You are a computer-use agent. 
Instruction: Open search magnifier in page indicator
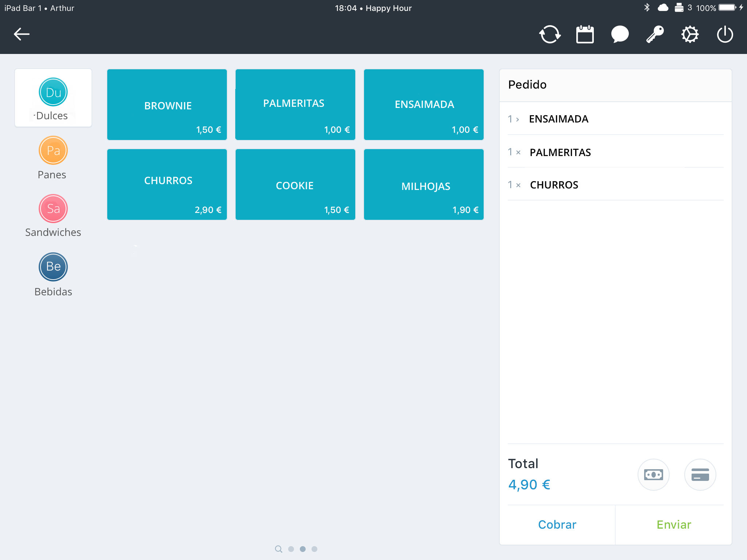tap(279, 549)
